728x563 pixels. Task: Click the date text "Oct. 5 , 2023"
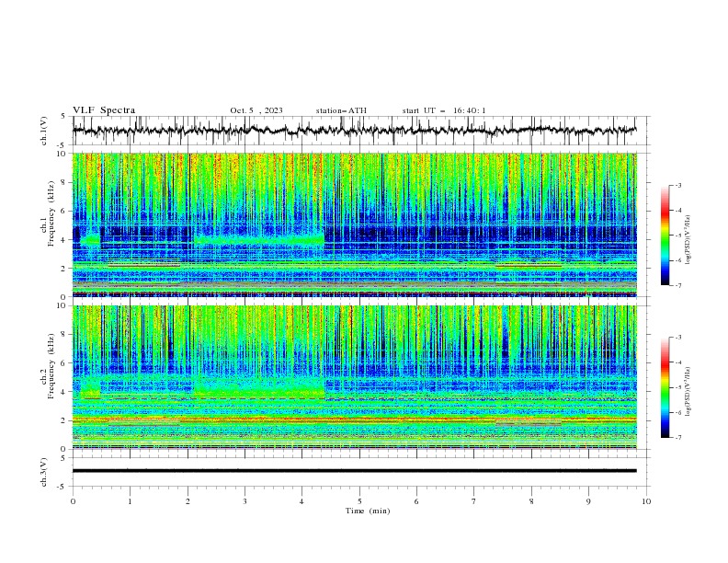pyautogui.click(x=256, y=110)
